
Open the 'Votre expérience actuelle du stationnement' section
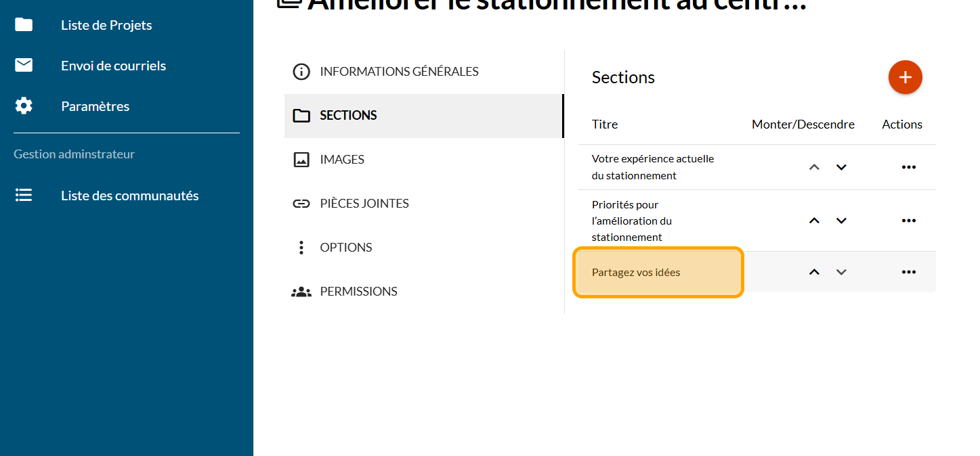click(x=653, y=167)
